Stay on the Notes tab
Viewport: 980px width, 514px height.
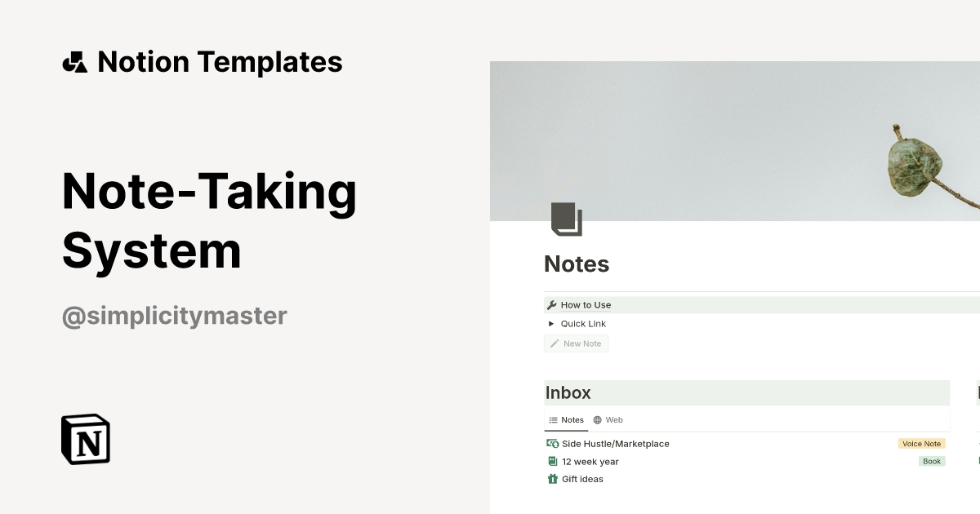(x=566, y=419)
